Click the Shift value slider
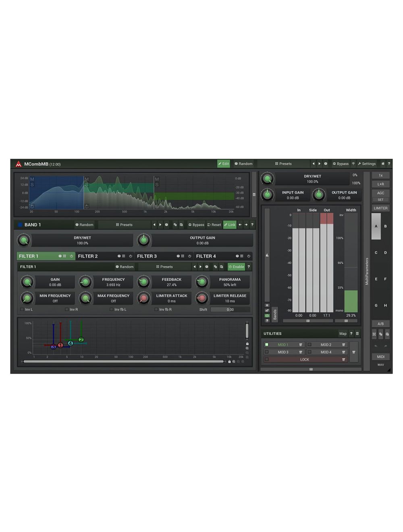Viewport: 403px width, 532px height. coord(230,310)
